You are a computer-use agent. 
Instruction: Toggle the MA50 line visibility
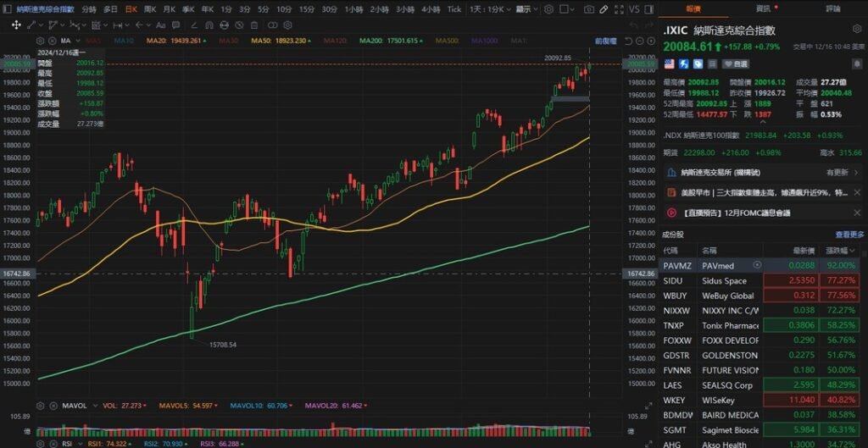pyautogui.click(x=280, y=41)
